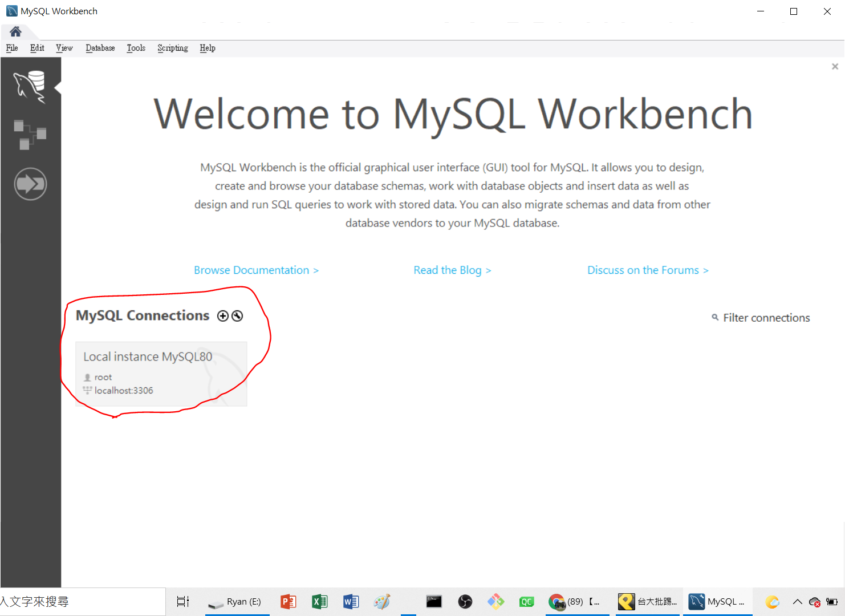Add a new MySQL connection with plus icon
This screenshot has height=616, width=845.
click(x=223, y=316)
